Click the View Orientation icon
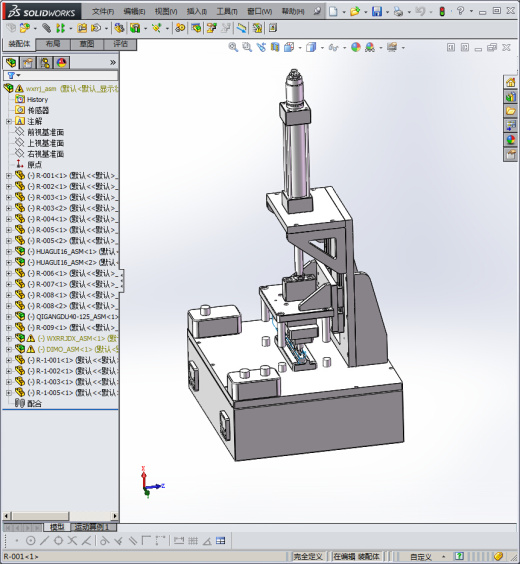The image size is (520, 564). [x=289, y=47]
